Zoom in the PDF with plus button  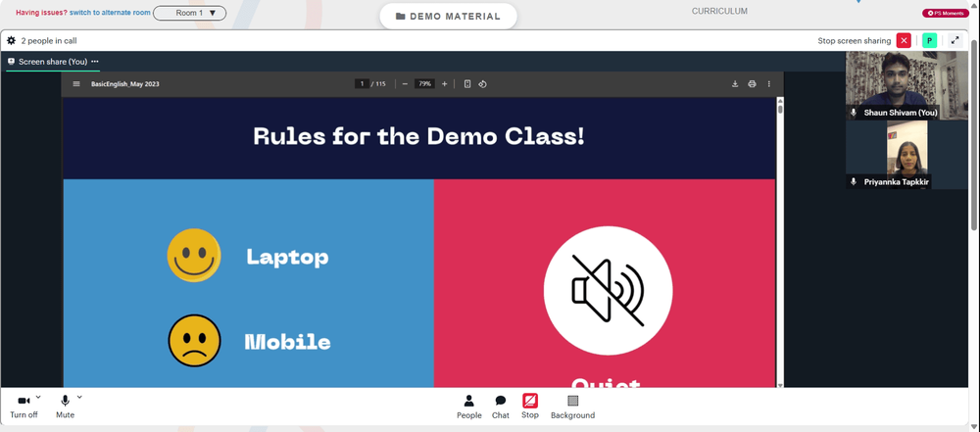click(x=444, y=84)
